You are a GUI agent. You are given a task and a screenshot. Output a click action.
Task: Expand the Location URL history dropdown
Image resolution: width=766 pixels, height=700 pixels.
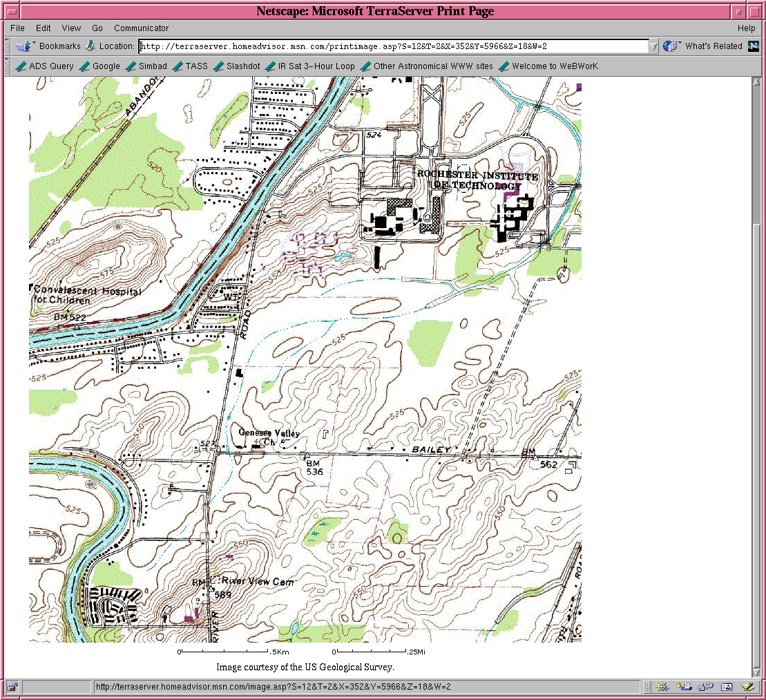coord(653,47)
